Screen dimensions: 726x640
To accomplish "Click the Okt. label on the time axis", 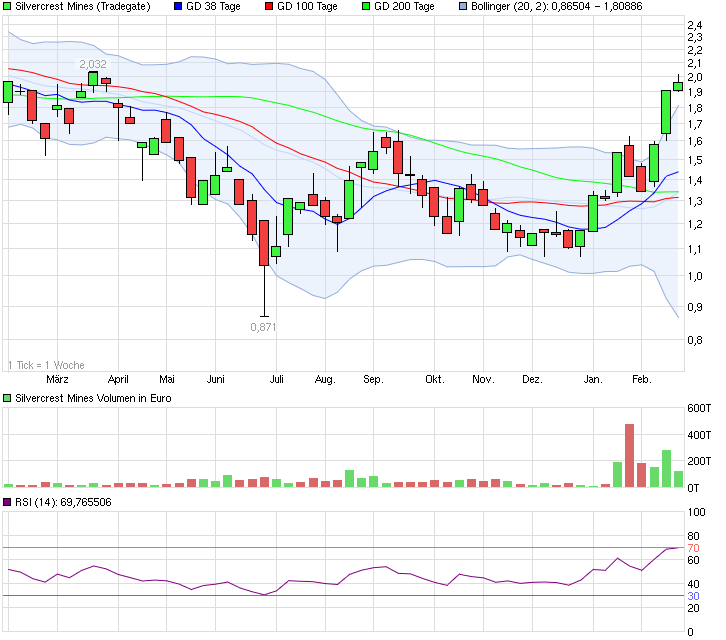I will click(x=434, y=380).
